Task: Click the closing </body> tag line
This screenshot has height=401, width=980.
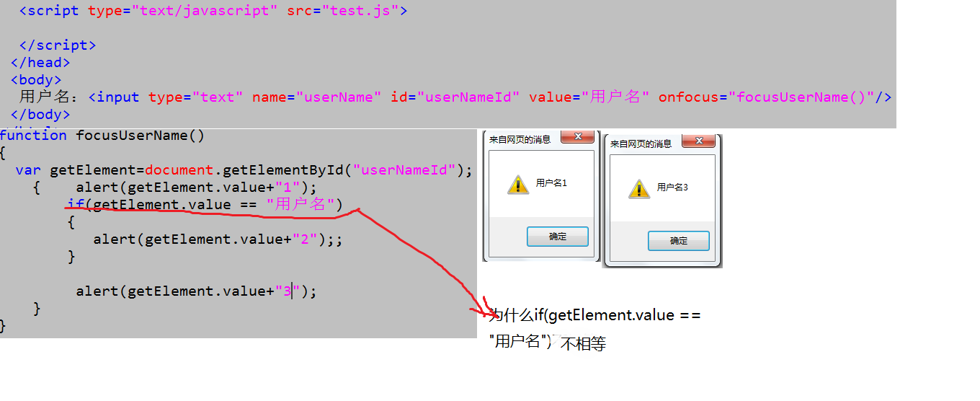Action: pos(40,115)
